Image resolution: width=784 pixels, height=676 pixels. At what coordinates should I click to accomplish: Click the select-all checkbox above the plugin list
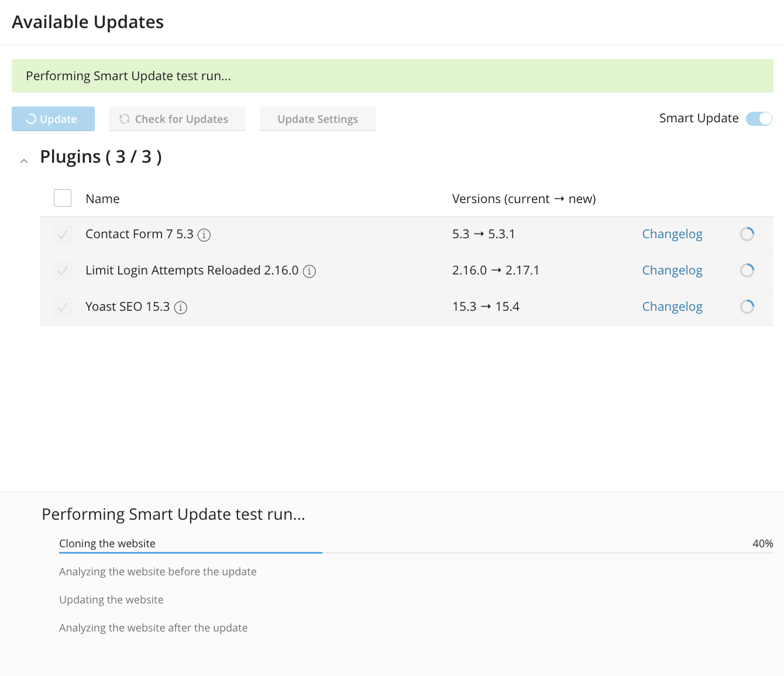62,198
